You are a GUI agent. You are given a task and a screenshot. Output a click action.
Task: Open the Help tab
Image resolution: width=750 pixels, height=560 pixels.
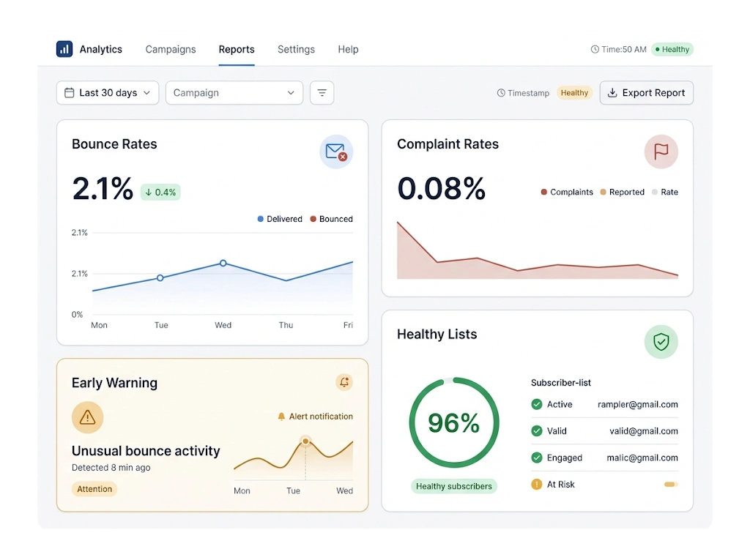(x=348, y=49)
